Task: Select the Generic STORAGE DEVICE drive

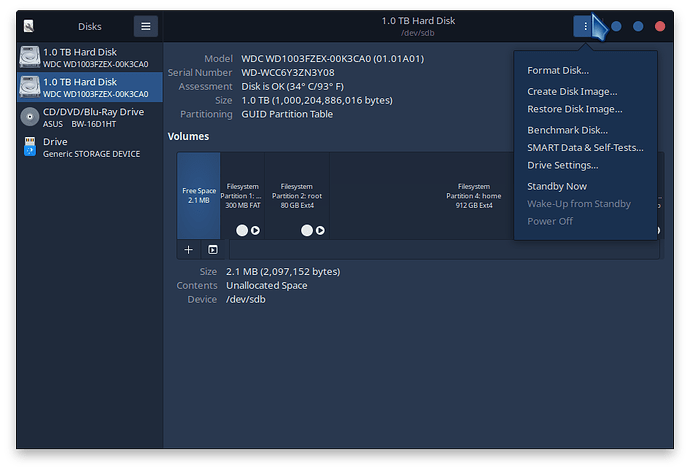Action: [x=90, y=147]
